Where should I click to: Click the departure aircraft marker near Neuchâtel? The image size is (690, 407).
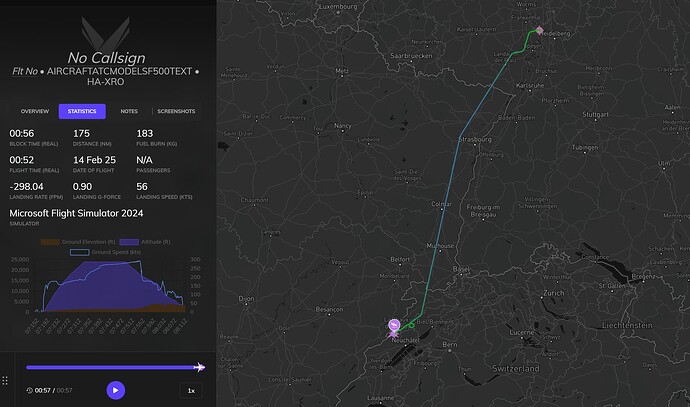pyautogui.click(x=394, y=326)
